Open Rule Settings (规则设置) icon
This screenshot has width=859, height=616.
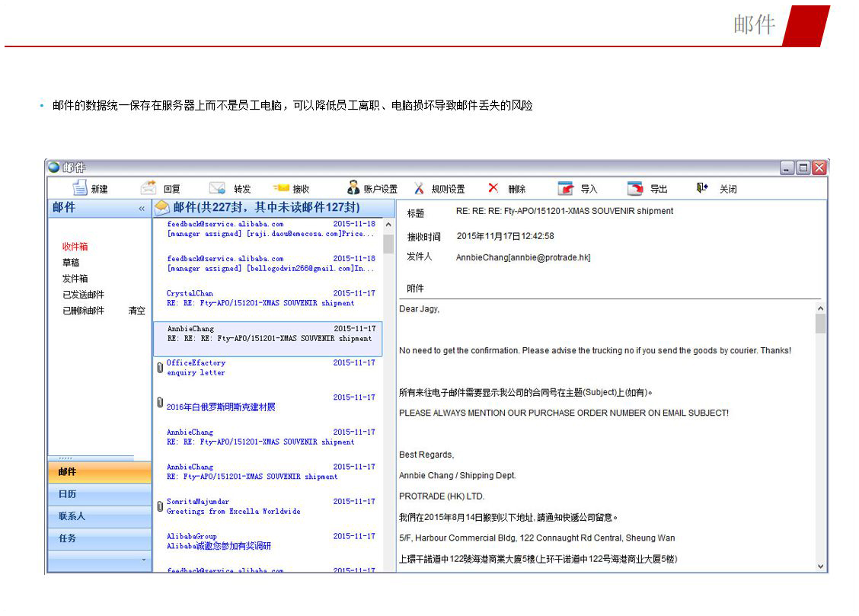(x=420, y=188)
